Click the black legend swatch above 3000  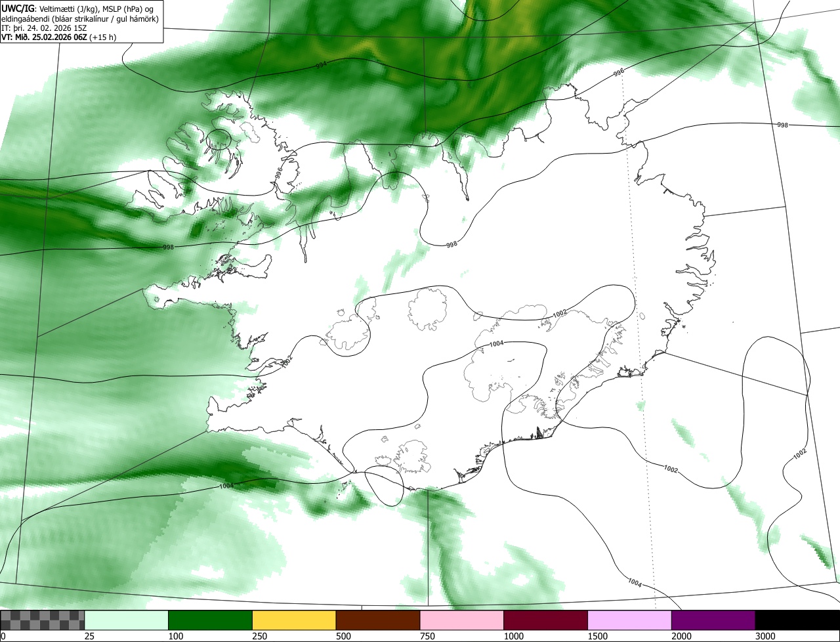pos(797,620)
